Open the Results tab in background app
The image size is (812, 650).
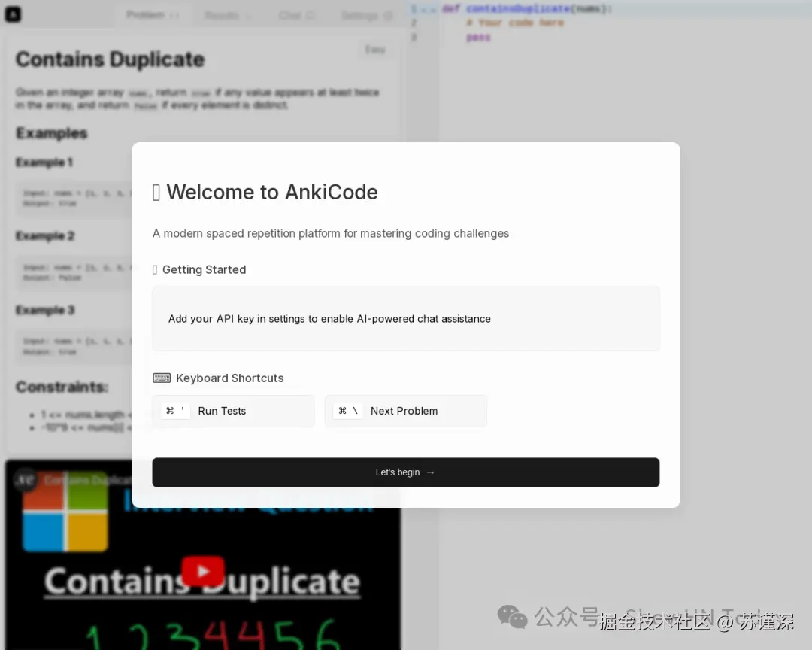(x=227, y=15)
